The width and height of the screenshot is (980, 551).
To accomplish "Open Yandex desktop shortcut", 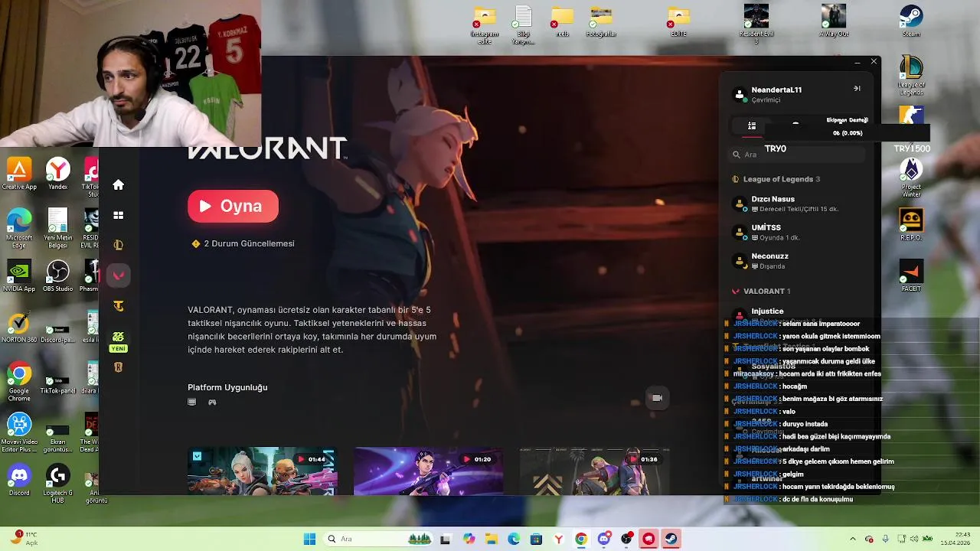I will [57, 174].
